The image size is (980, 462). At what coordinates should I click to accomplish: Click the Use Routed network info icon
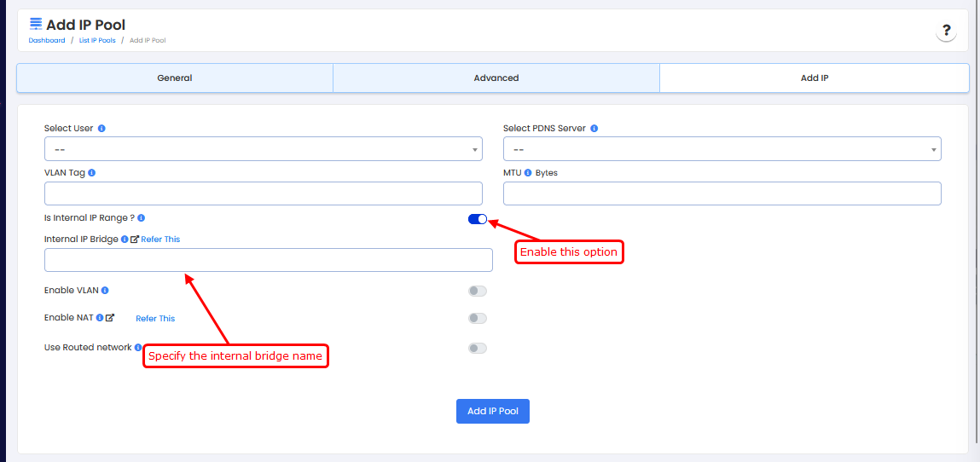(x=138, y=348)
